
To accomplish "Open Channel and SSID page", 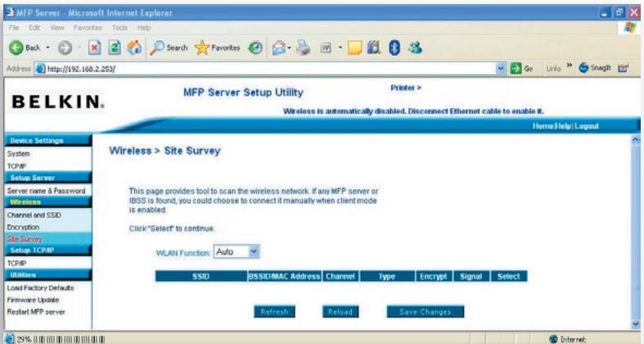I will click(x=34, y=215).
